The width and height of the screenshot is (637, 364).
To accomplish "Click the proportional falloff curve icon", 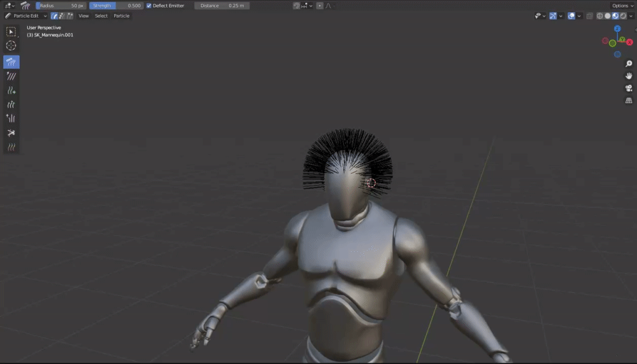I will [328, 6].
